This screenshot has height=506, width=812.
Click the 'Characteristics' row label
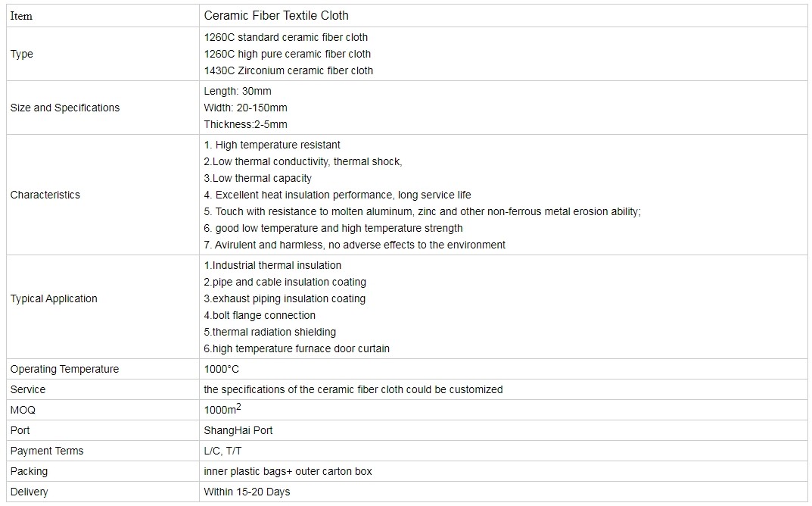(x=45, y=195)
